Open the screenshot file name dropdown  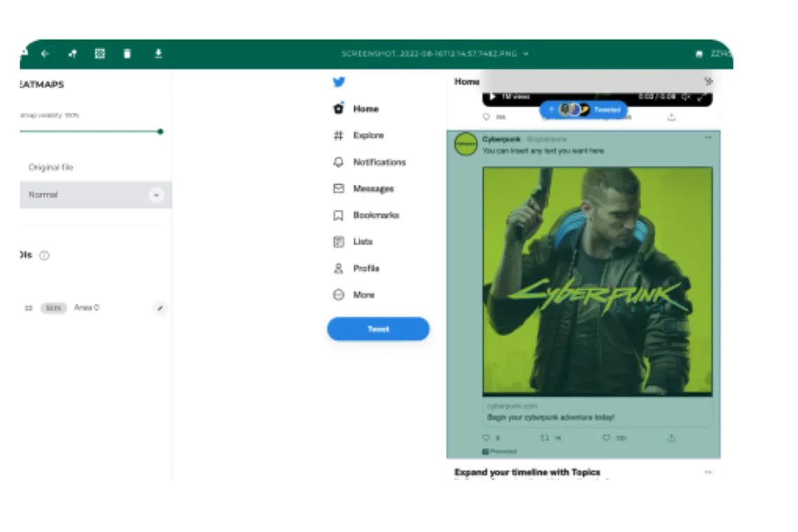point(435,53)
